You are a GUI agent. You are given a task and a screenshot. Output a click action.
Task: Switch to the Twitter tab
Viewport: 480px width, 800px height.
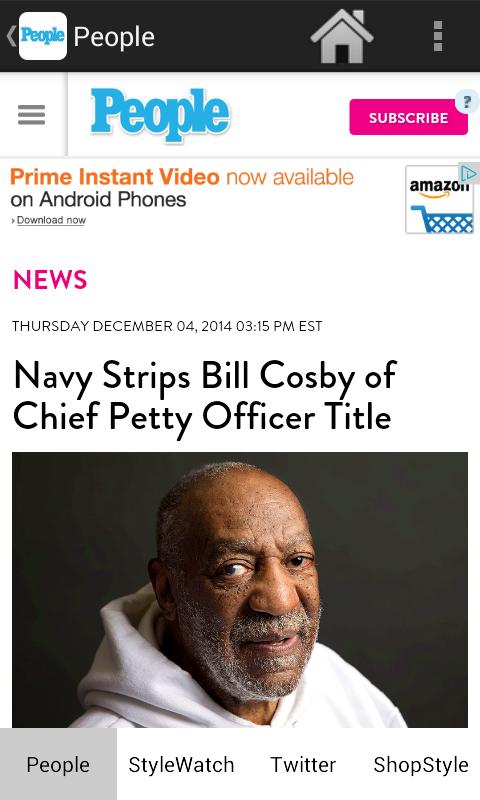(x=303, y=764)
